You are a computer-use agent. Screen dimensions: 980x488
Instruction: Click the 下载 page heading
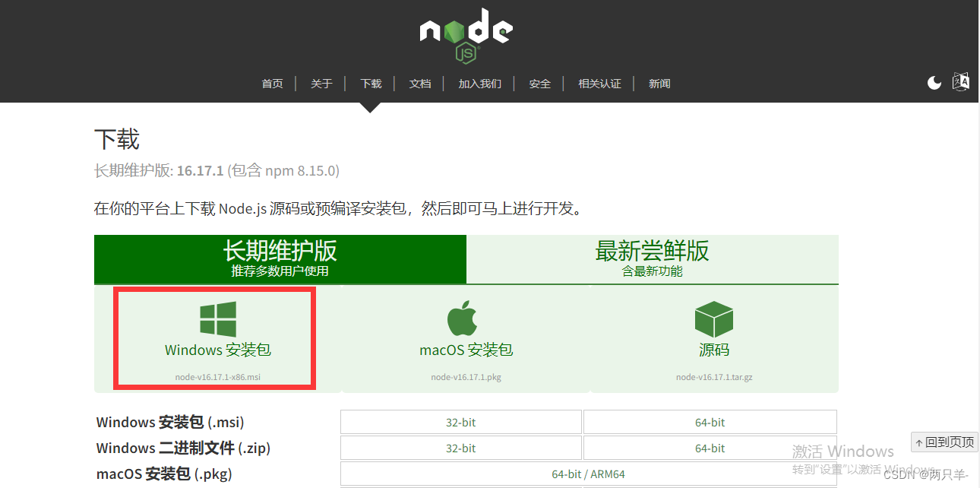[117, 140]
